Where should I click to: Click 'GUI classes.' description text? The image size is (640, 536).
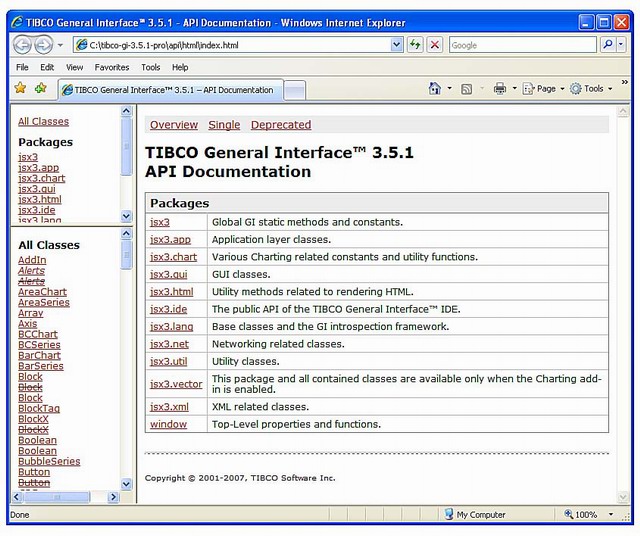241,274
